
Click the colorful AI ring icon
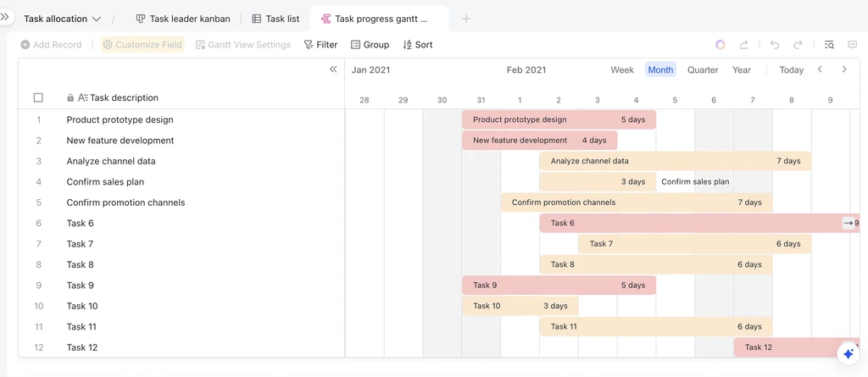tap(721, 45)
